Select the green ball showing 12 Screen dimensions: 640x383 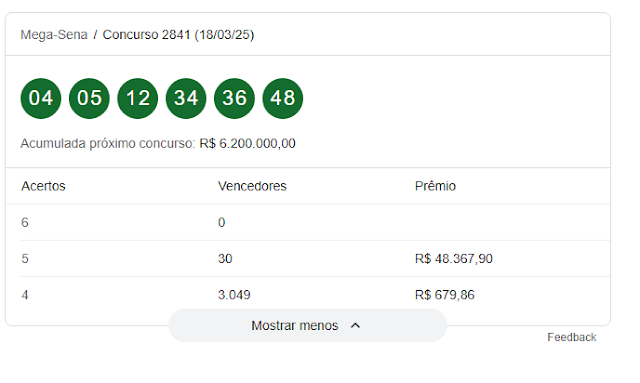(x=138, y=98)
